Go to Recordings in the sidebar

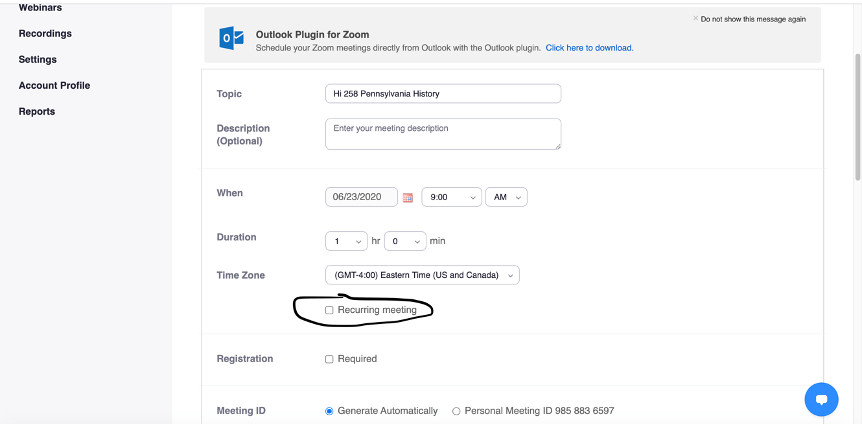tap(45, 33)
